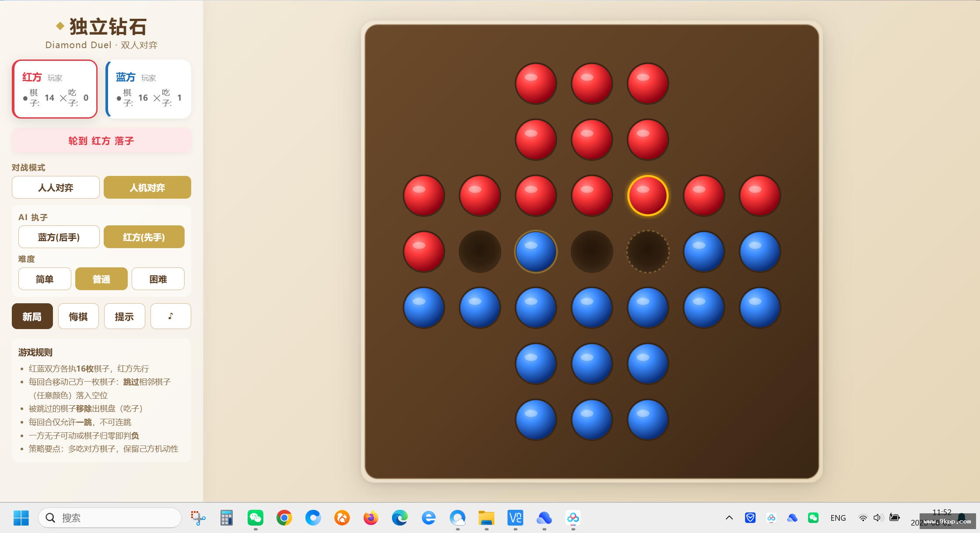Viewport: 980px width, 533px height.
Task: Click the red marble highlighted with yellow ring
Action: tap(647, 196)
